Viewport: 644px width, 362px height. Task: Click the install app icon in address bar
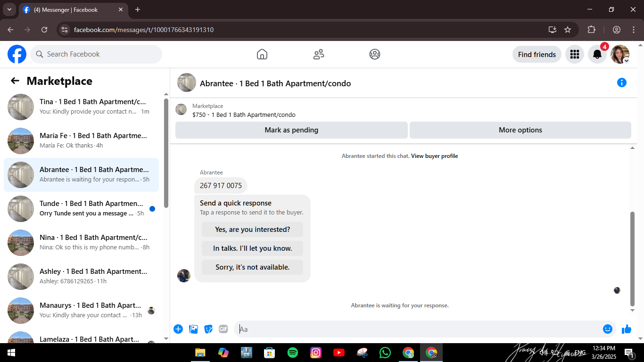pyautogui.click(x=553, y=30)
